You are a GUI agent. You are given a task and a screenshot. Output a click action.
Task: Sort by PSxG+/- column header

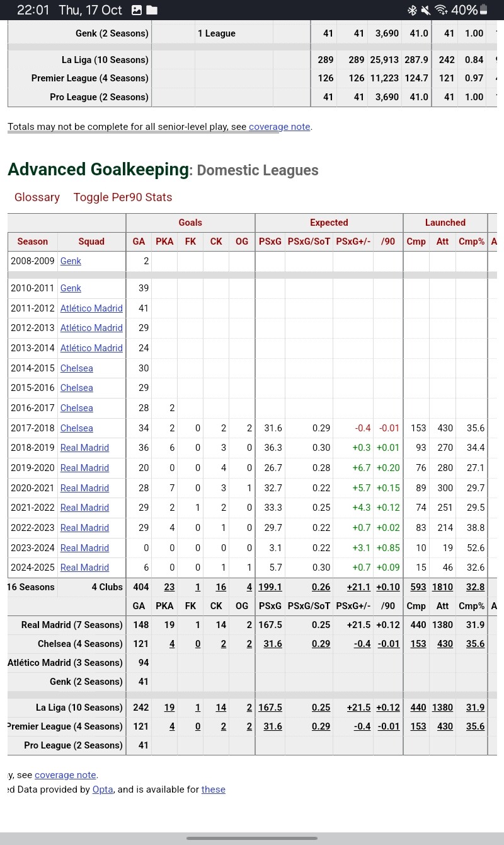(x=353, y=242)
